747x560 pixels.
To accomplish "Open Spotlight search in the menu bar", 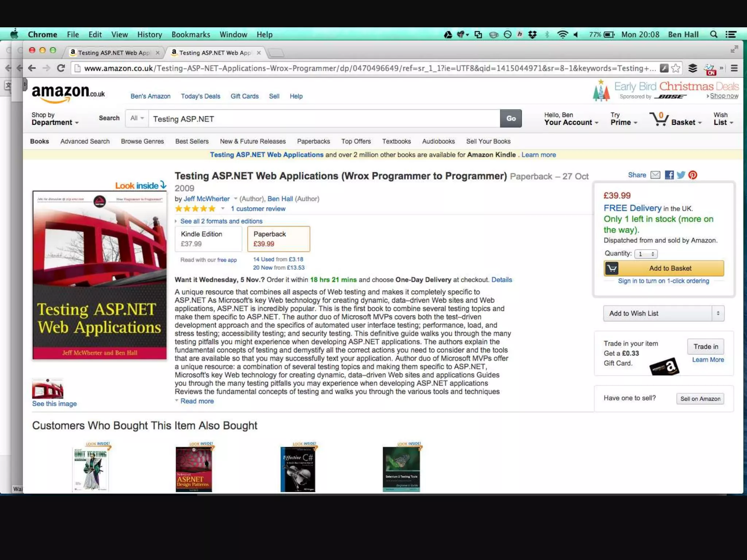I will coord(713,34).
